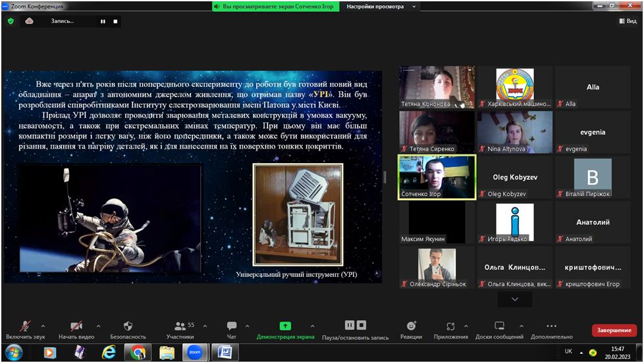This screenshot has height=363, width=644.
Task: Open the Вид view layout menu
Action: [628, 21]
